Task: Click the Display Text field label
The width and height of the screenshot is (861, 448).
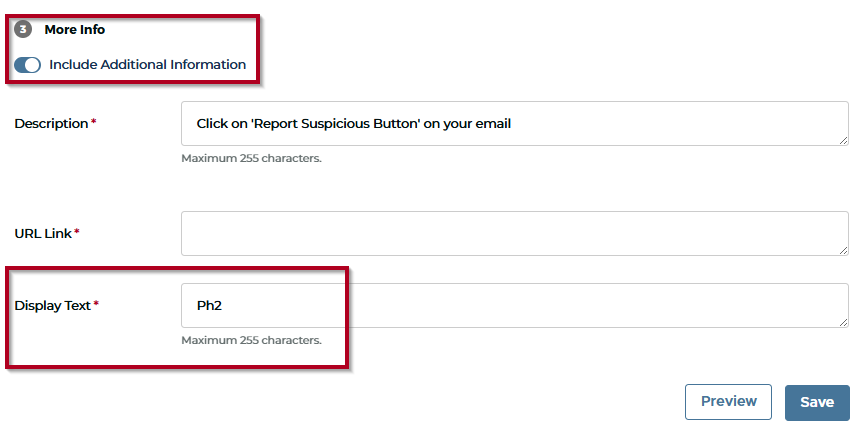Action: 52,306
